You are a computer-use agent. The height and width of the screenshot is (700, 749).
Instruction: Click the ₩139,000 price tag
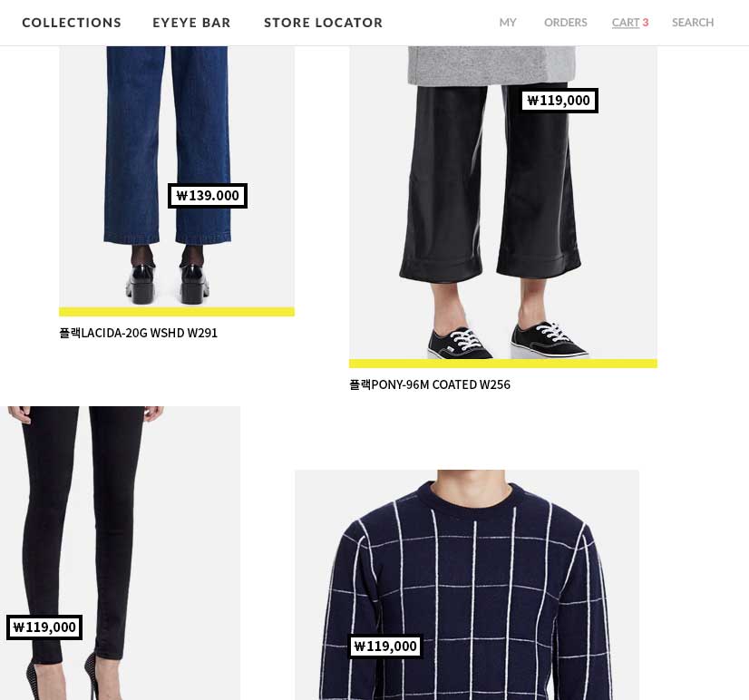pos(208,196)
